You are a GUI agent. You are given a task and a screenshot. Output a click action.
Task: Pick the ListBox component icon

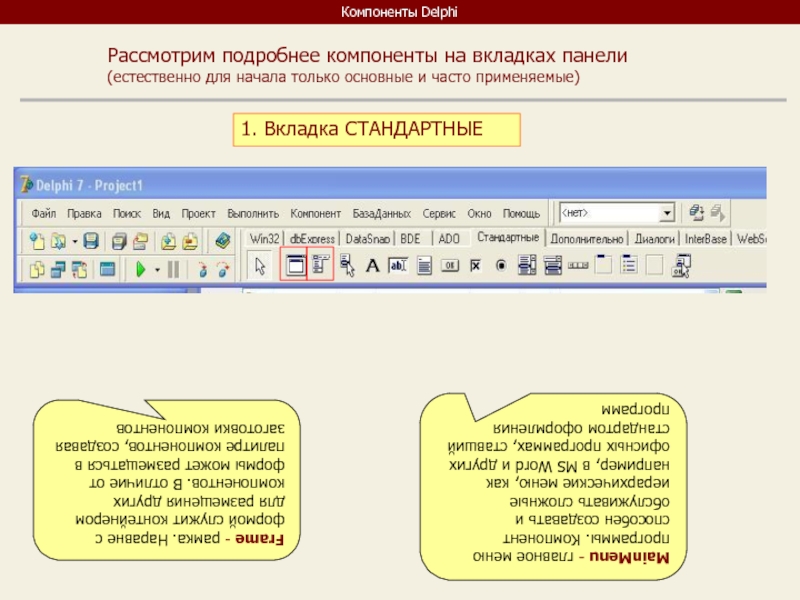tap(527, 266)
